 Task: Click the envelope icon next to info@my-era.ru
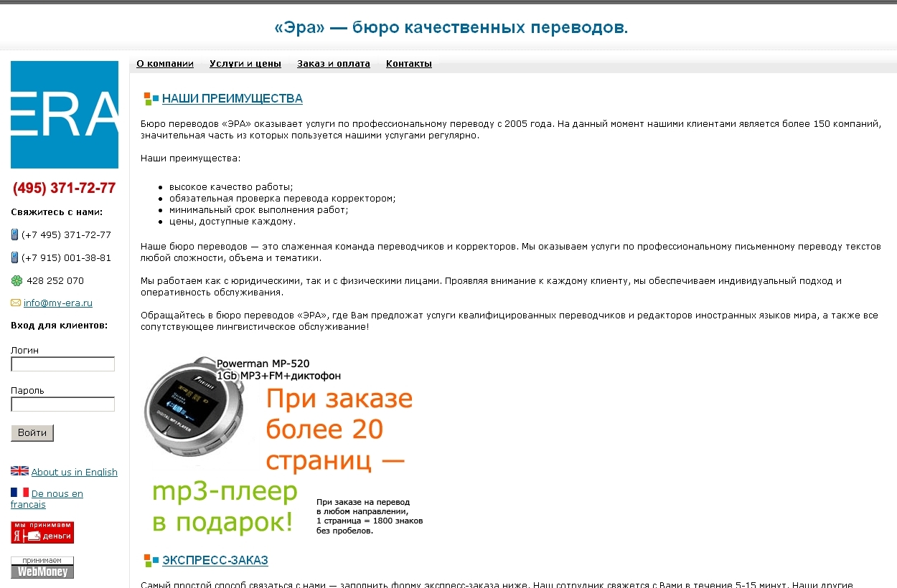(x=14, y=303)
